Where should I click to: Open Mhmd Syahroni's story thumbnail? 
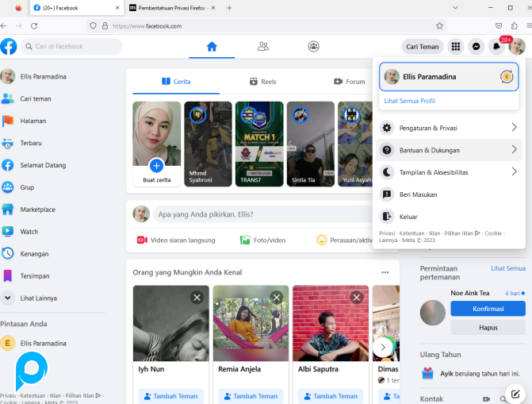[208, 144]
